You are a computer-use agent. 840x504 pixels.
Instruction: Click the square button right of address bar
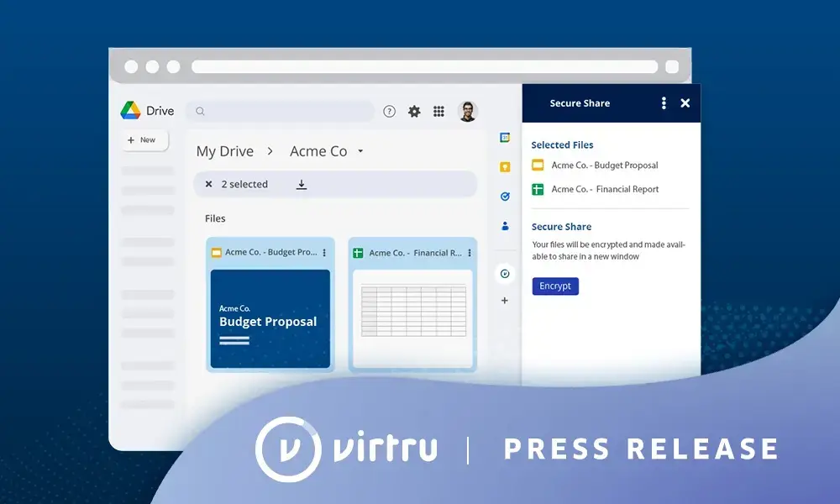click(672, 66)
